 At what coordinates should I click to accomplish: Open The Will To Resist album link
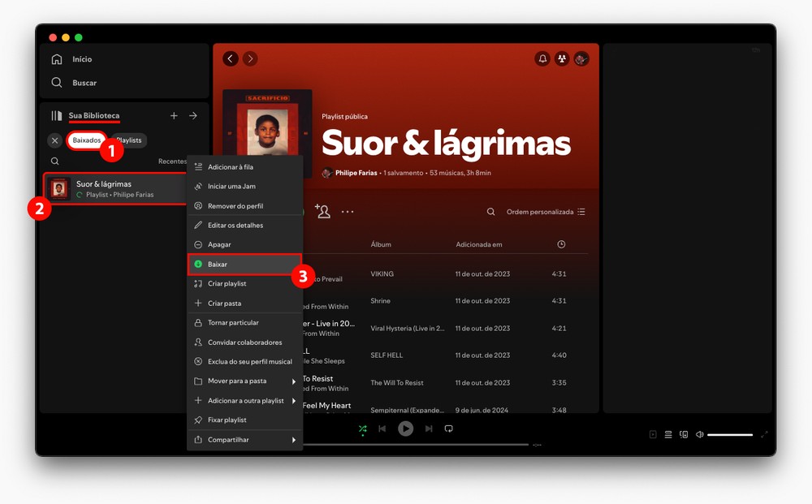(397, 383)
